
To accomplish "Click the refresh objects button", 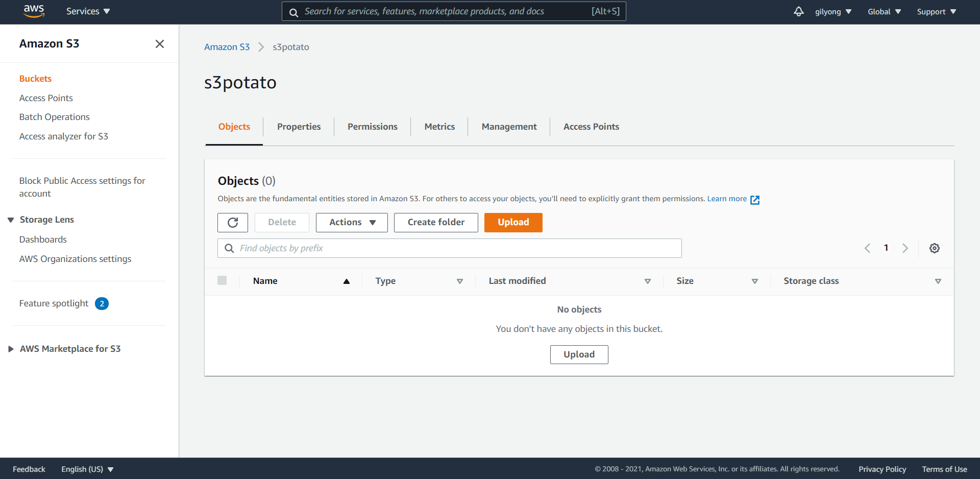I will 233,223.
